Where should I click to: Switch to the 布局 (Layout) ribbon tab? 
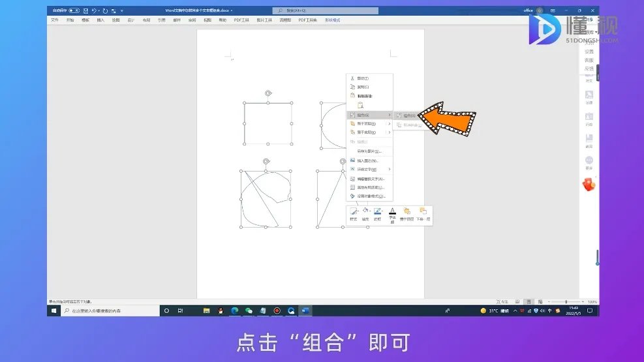pos(146,20)
